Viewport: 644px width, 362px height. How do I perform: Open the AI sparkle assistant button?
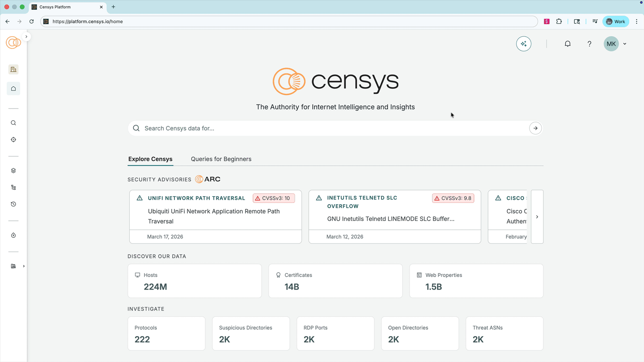point(524,44)
